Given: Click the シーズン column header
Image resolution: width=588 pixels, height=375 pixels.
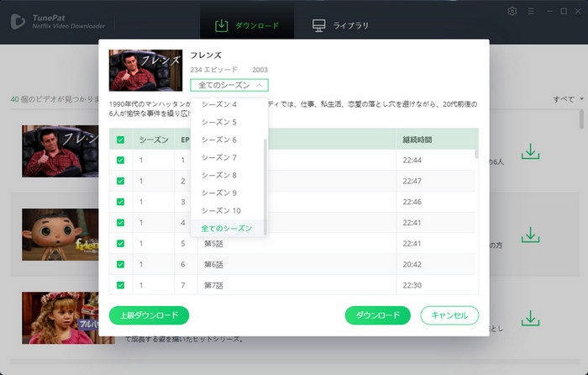Looking at the screenshot, I should [154, 140].
